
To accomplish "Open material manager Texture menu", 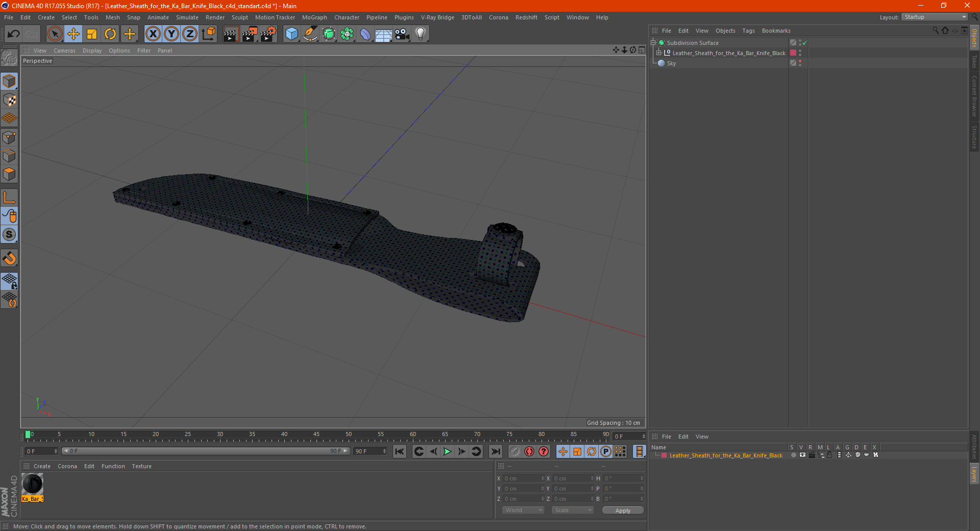I will click(x=141, y=466).
